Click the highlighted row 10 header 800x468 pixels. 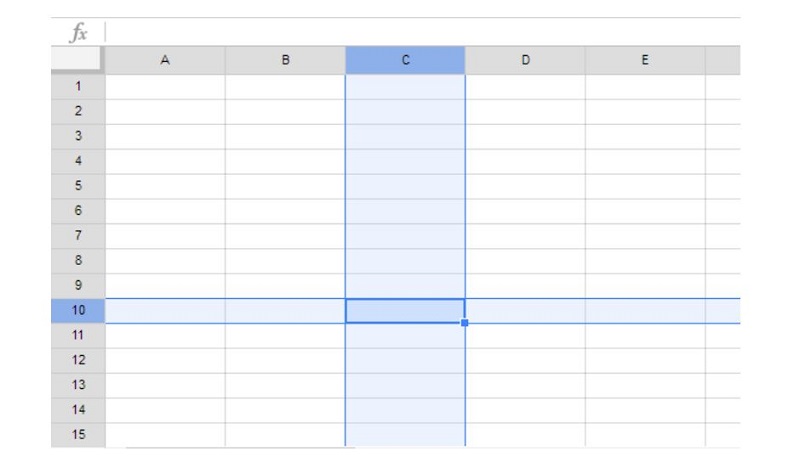pos(78,310)
